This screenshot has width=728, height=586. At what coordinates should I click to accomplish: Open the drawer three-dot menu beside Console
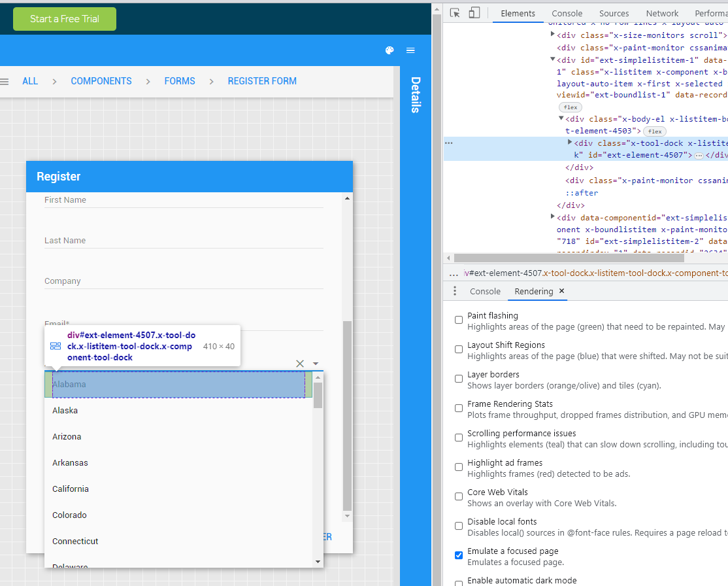[455, 291]
